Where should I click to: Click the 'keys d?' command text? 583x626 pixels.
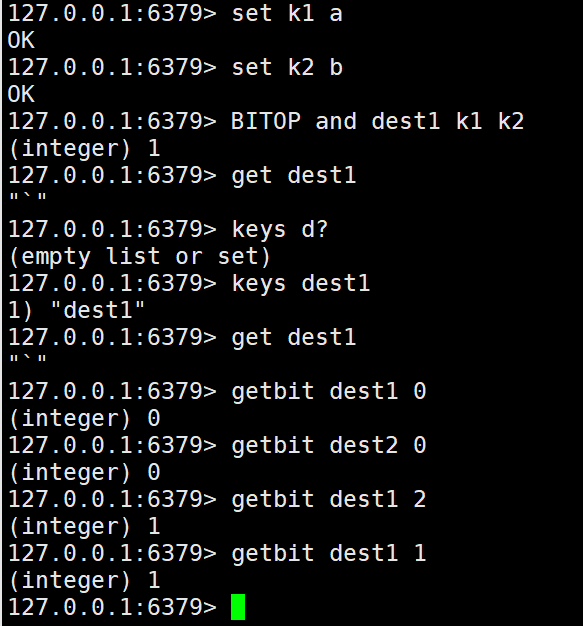280,230
